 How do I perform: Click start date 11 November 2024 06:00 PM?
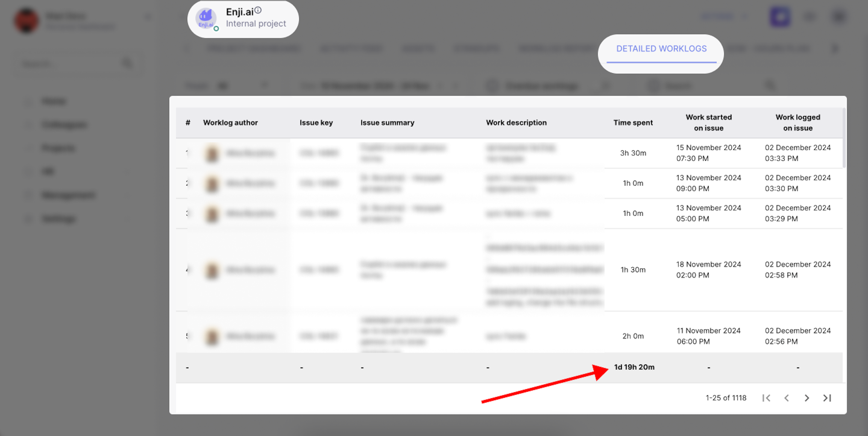709,336
